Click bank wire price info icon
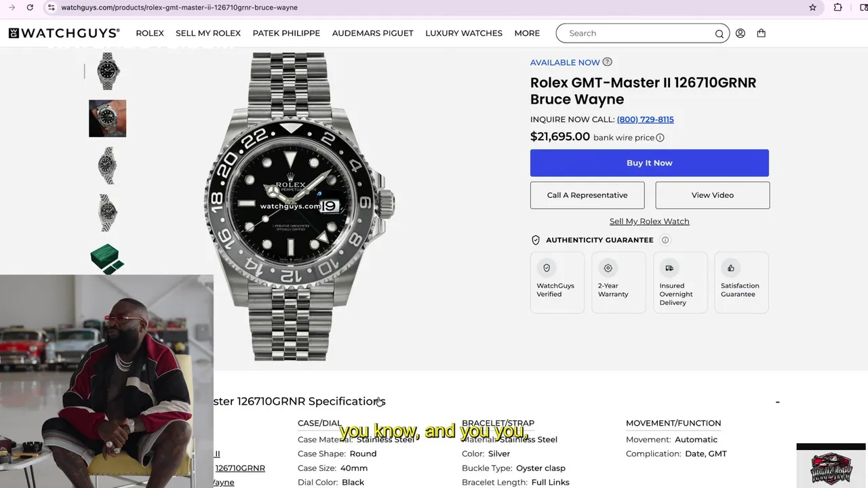This screenshot has width=868, height=488. 660,138
